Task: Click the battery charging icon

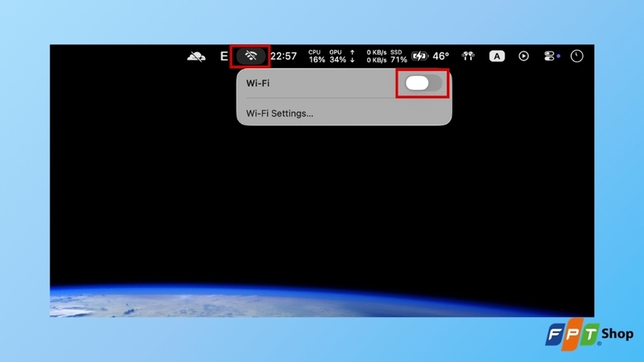Action: [x=419, y=56]
